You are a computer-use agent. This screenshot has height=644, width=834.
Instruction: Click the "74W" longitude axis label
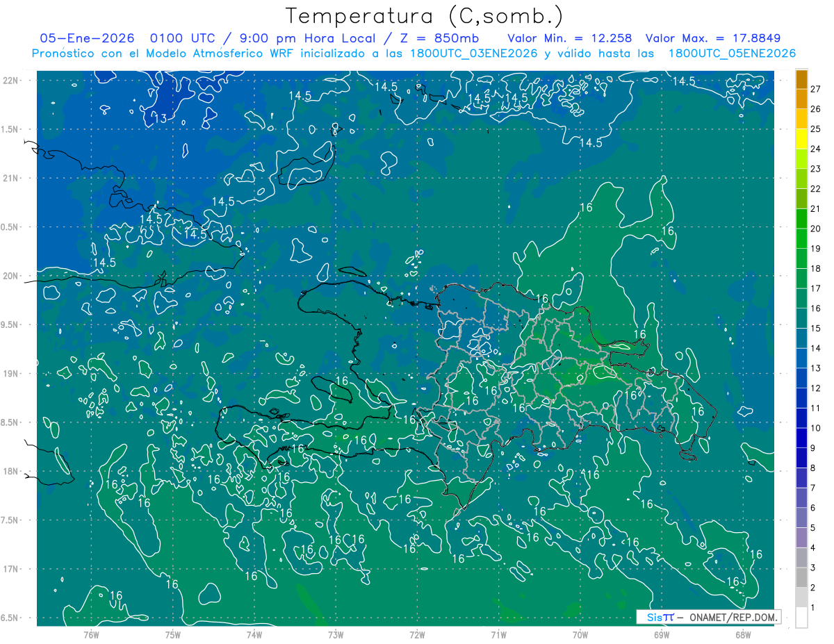[x=254, y=634]
